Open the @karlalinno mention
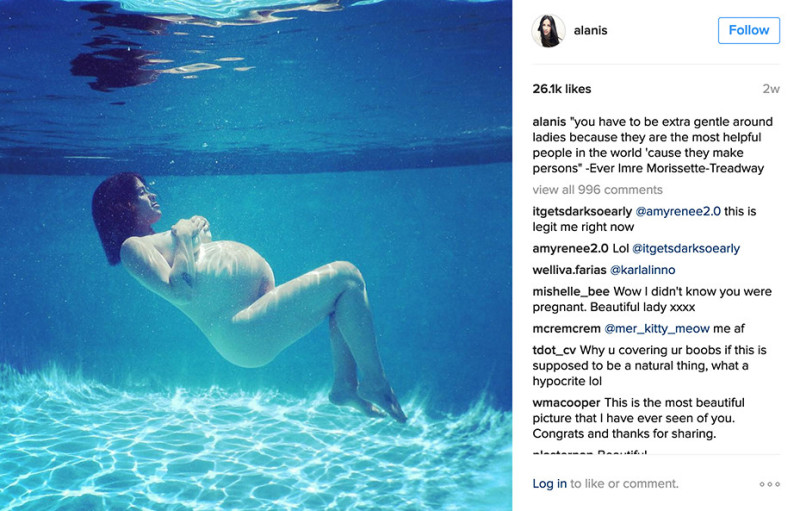The image size is (800, 511). click(x=643, y=270)
